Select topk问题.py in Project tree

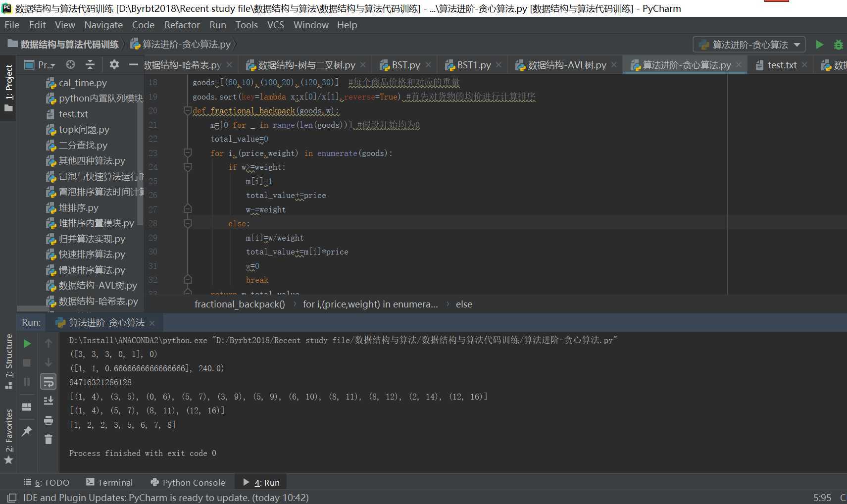(78, 129)
